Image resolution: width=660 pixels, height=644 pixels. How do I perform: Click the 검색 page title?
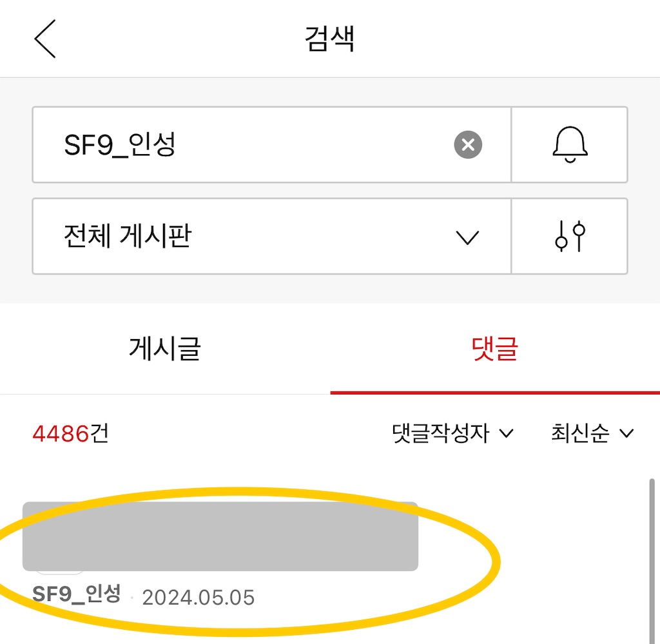coord(329,39)
